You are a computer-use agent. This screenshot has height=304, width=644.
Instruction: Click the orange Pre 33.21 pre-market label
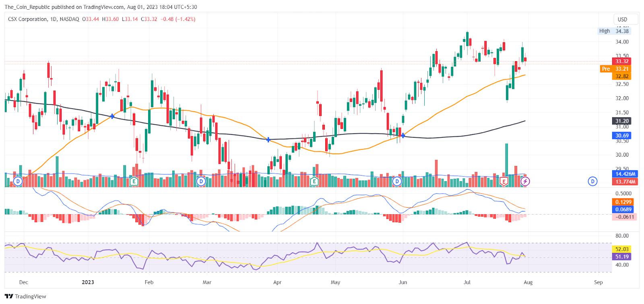pyautogui.click(x=615, y=69)
